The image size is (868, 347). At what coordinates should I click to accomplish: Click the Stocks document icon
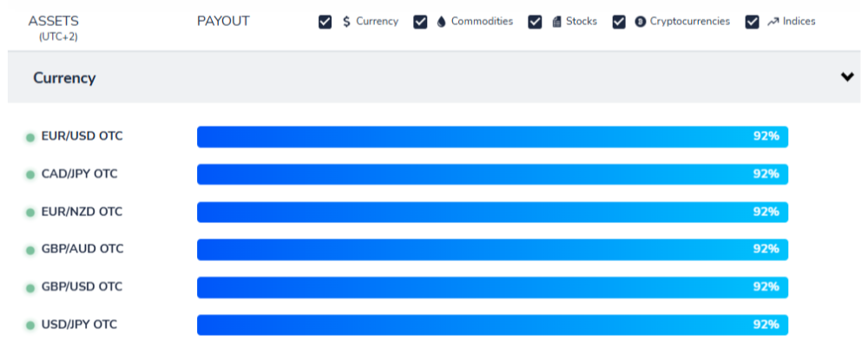tap(556, 22)
